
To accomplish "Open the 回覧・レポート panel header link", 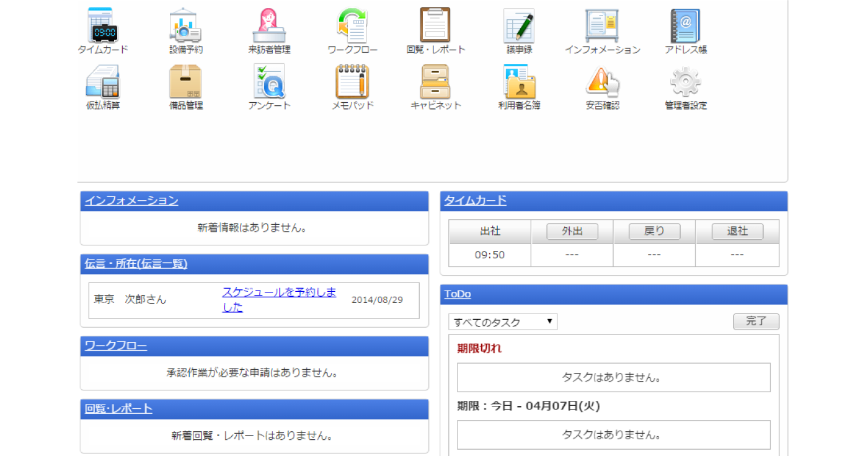I will (x=118, y=409).
